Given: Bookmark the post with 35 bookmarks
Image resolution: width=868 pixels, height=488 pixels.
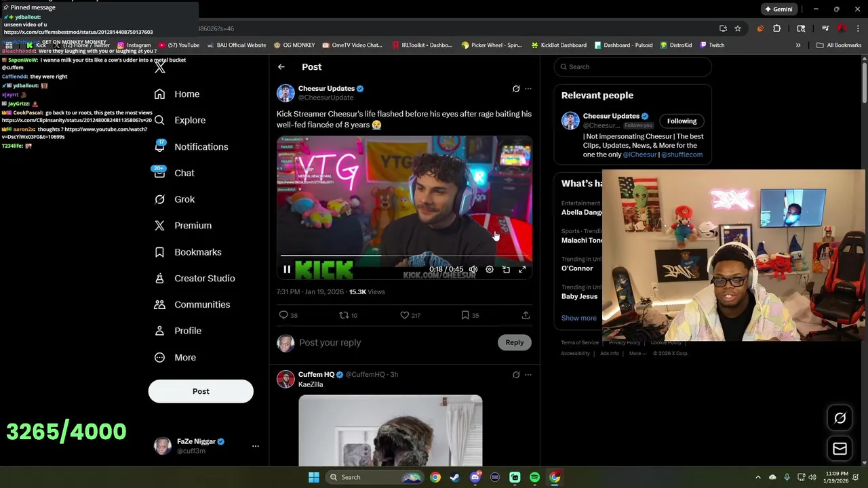Looking at the screenshot, I should point(470,315).
